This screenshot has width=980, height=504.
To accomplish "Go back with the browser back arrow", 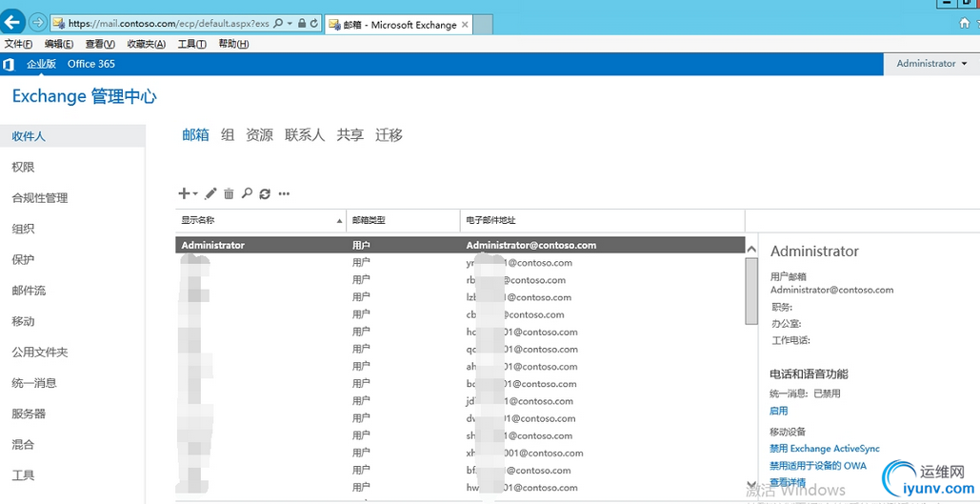I will [13, 23].
